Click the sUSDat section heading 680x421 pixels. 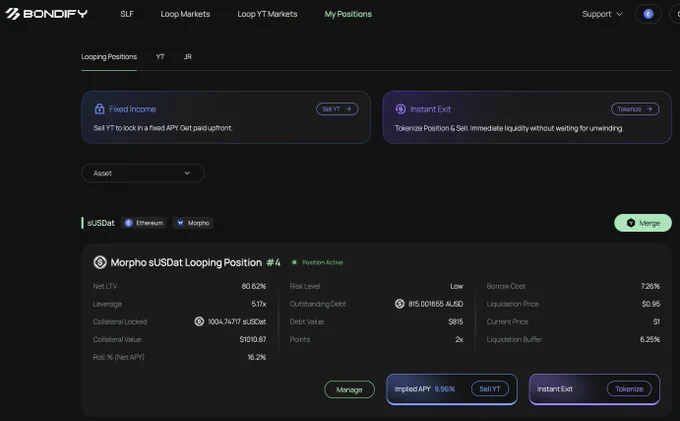tap(101, 223)
